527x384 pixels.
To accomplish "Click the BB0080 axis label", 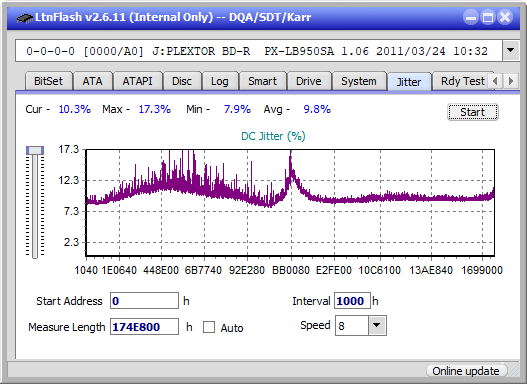I will pos(291,270).
